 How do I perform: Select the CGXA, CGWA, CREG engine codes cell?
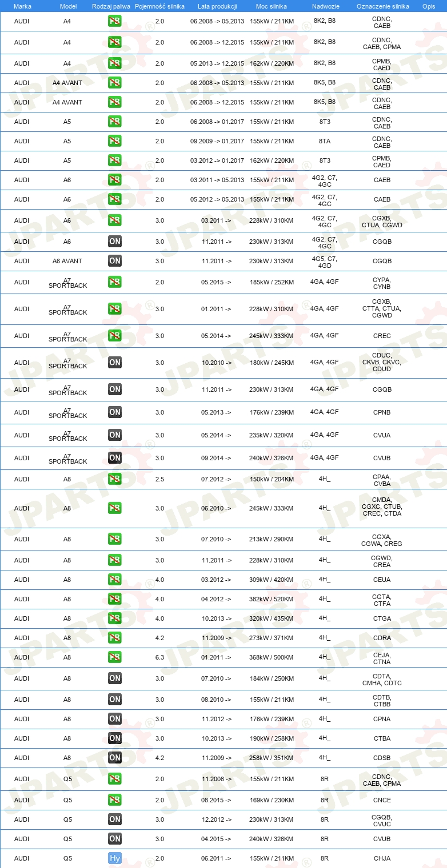pyautogui.click(x=382, y=540)
